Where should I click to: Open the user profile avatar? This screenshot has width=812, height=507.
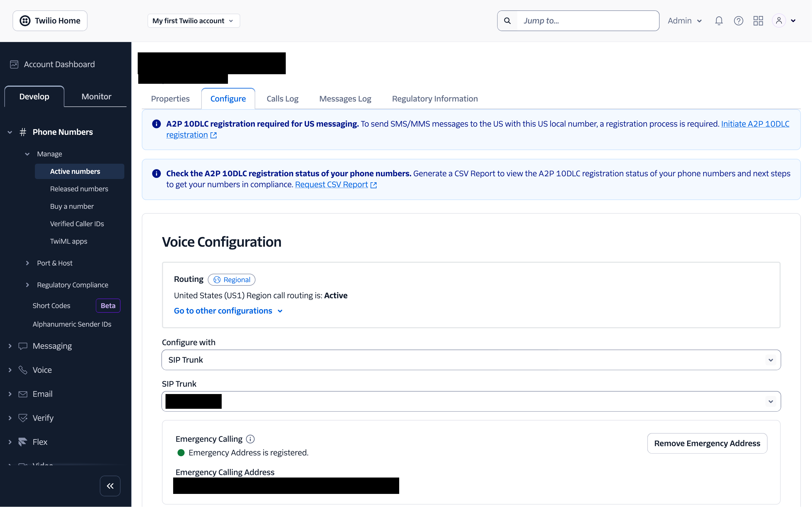[x=779, y=21]
